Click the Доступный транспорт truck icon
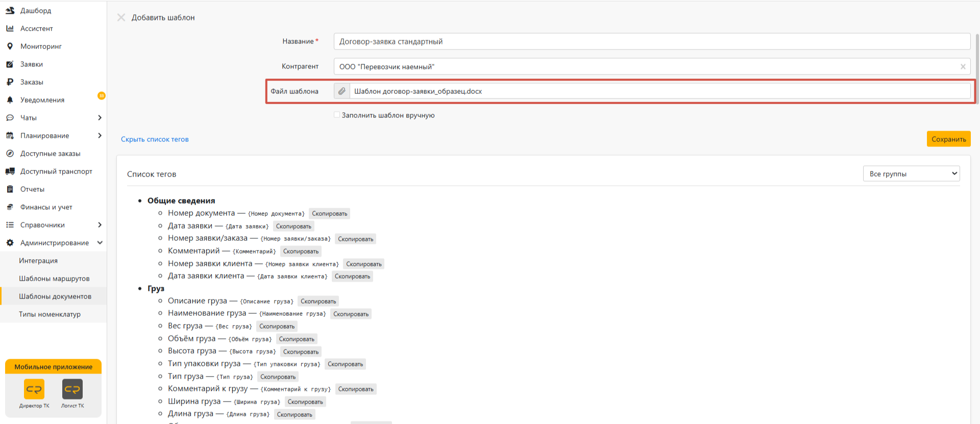 (10, 171)
